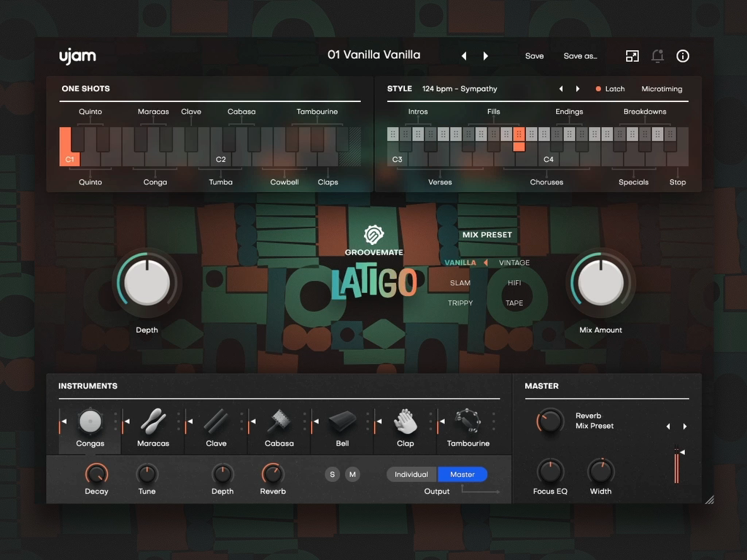Click the Width knob

point(601,472)
